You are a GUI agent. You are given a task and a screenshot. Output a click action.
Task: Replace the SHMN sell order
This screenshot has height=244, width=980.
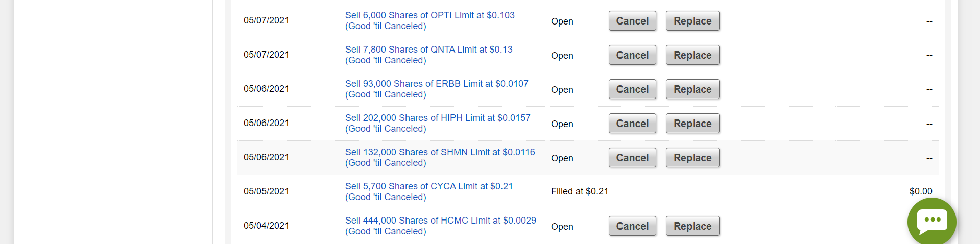point(692,158)
